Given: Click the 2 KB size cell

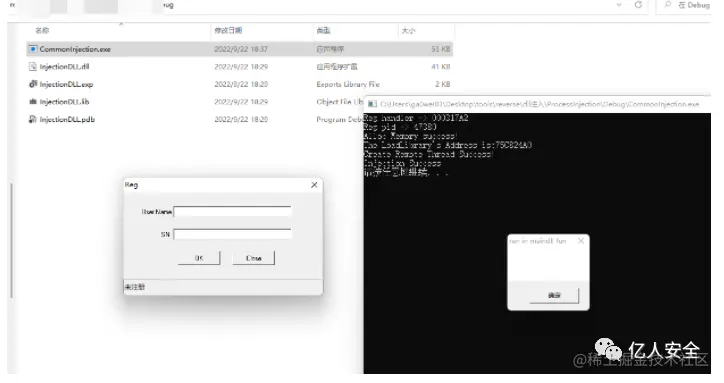Looking at the screenshot, I should point(442,84).
